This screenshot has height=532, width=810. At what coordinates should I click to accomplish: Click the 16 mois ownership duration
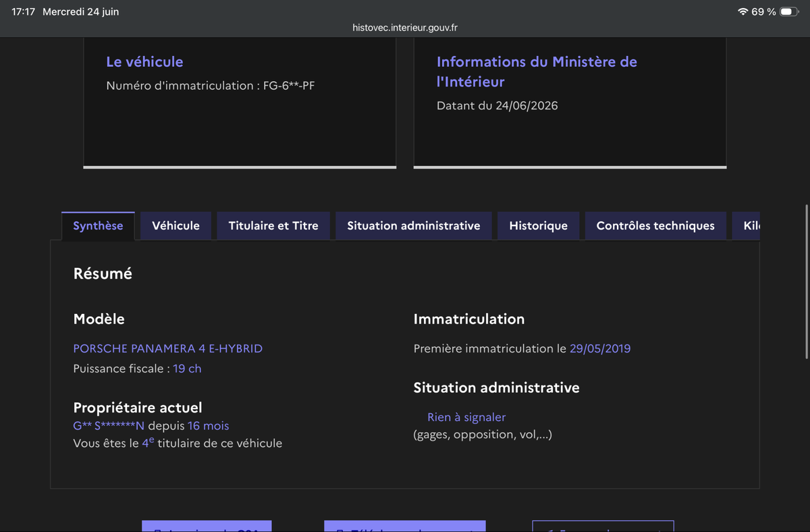208,426
